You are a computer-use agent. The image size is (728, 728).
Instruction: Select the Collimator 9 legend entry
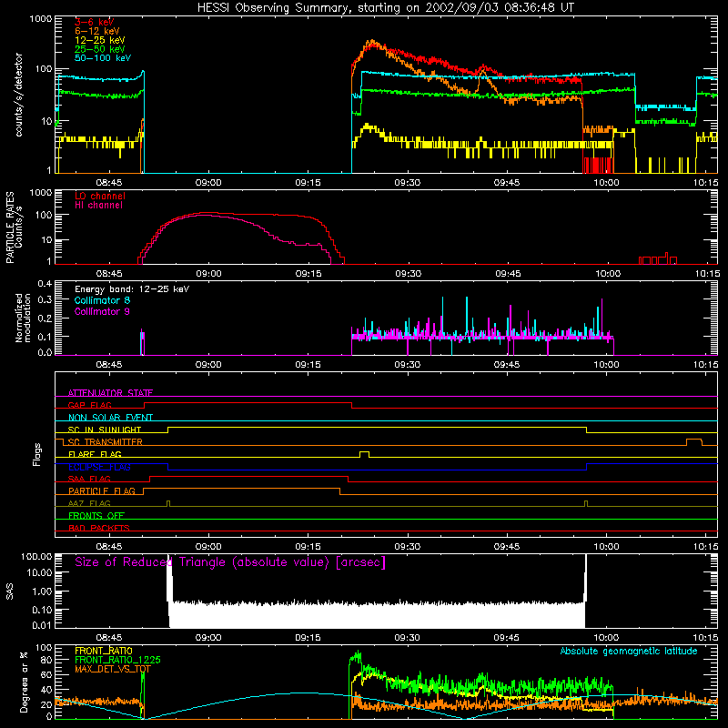coord(102,311)
